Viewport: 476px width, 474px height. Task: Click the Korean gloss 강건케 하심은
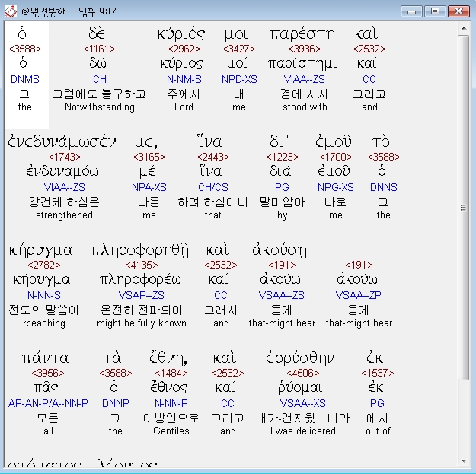pyautogui.click(x=65, y=202)
